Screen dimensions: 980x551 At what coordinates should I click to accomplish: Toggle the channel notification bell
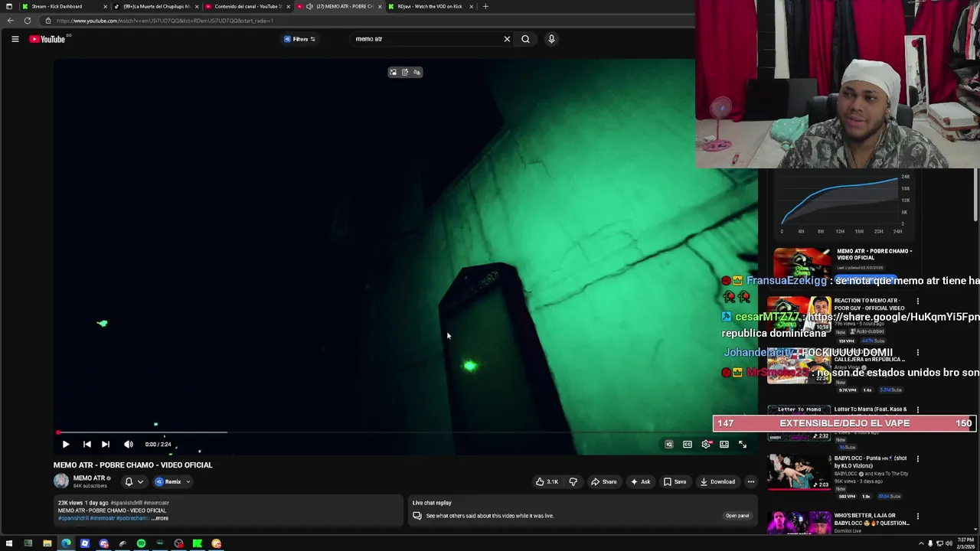[x=129, y=481]
